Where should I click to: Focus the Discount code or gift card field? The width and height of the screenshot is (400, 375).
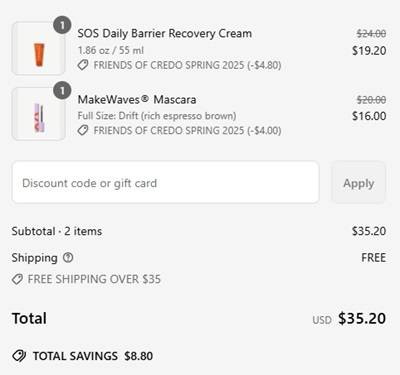click(x=166, y=183)
